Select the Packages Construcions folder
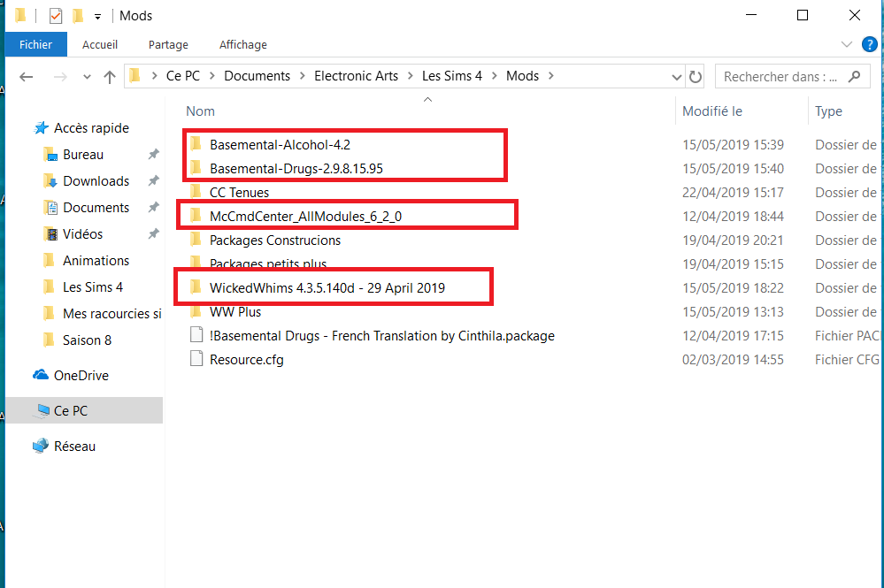 tap(275, 240)
